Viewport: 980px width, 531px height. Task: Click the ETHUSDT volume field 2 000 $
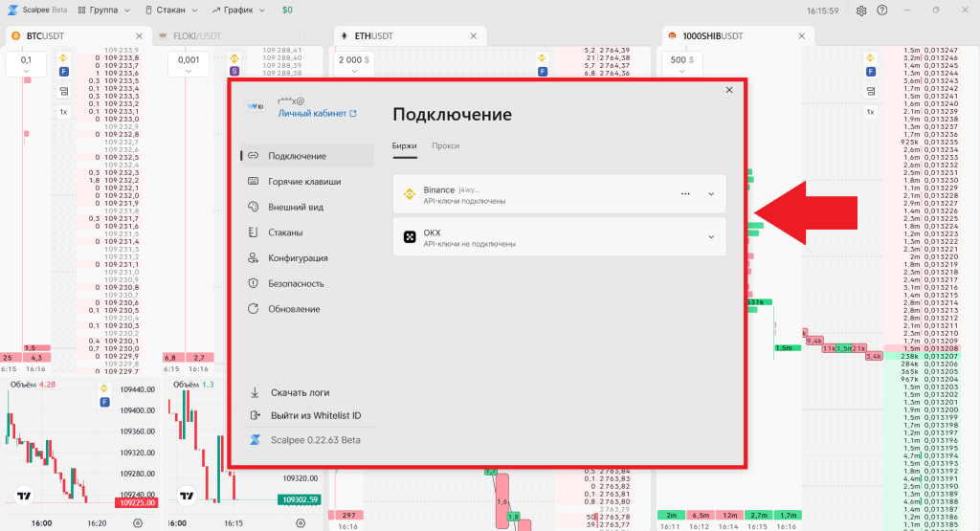pyautogui.click(x=354, y=60)
